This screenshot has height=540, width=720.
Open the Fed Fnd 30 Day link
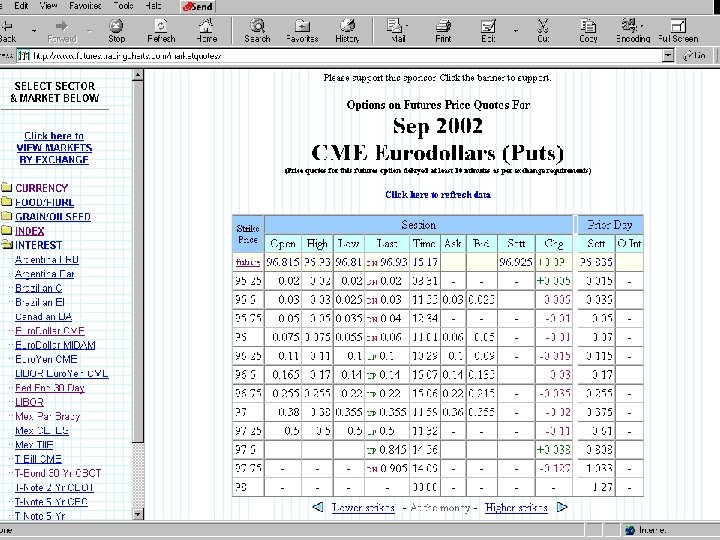[x=50, y=388]
